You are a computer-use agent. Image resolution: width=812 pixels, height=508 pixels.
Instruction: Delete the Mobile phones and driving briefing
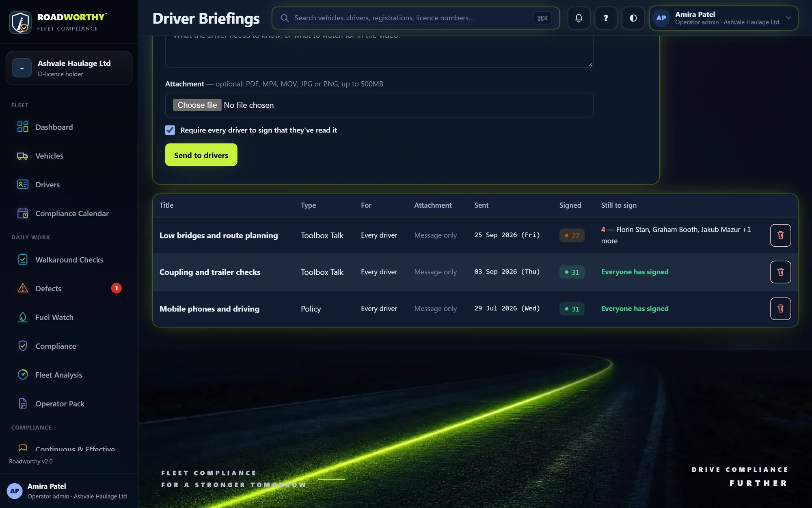click(x=780, y=308)
